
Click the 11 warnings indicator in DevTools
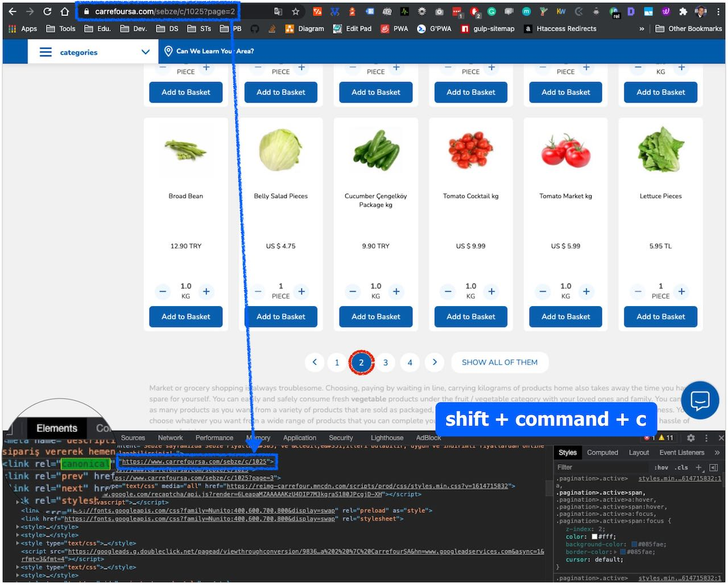[664, 438]
